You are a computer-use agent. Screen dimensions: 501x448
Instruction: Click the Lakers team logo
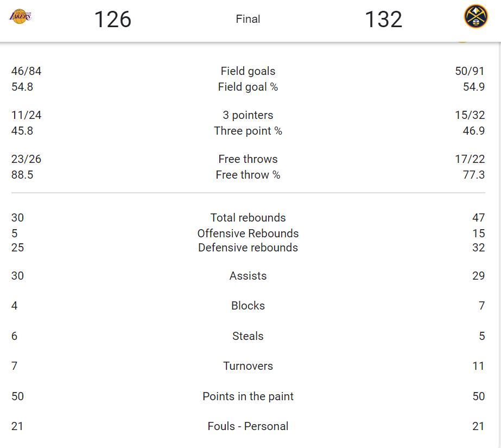[21, 17]
